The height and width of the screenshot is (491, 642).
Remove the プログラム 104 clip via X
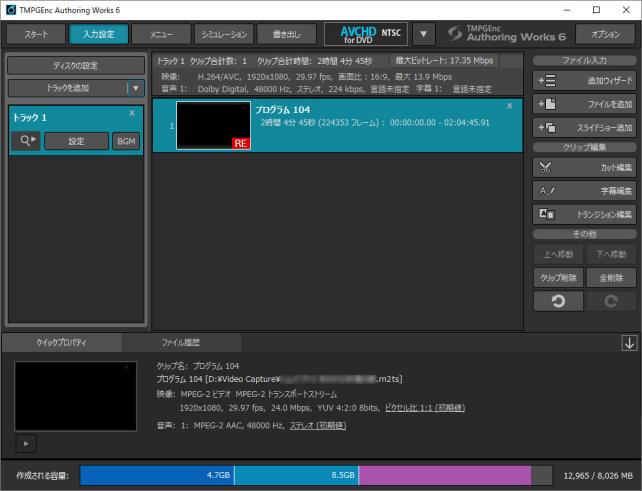(509, 106)
